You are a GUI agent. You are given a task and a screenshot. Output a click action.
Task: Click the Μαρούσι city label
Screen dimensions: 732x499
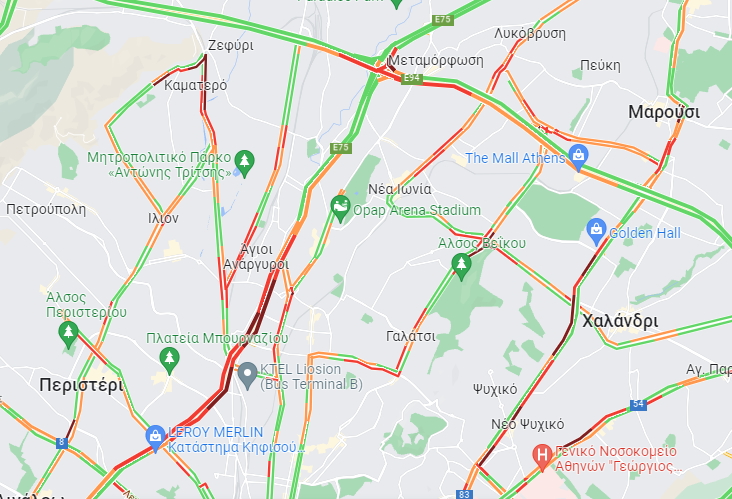click(664, 112)
